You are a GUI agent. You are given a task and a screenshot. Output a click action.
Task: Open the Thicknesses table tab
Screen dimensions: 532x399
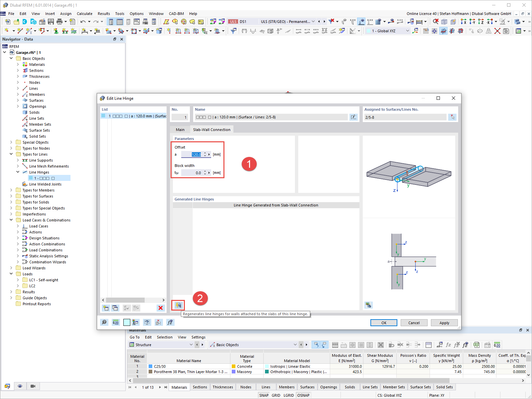(x=223, y=387)
